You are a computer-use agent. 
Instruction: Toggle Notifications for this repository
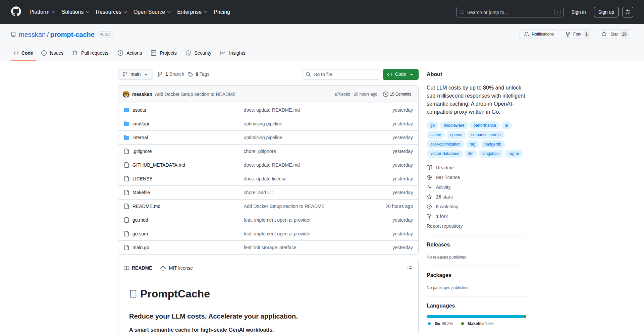pos(539,34)
